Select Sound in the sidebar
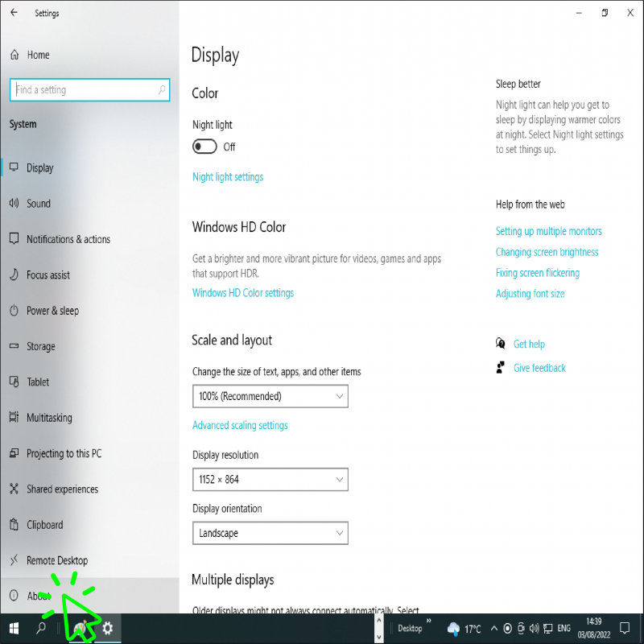The image size is (644, 644). pos(39,204)
